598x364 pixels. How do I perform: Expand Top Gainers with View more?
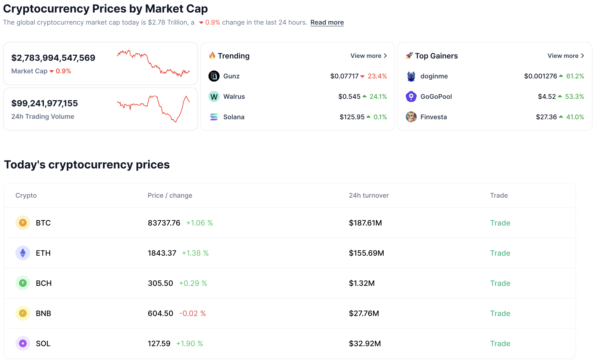point(566,56)
